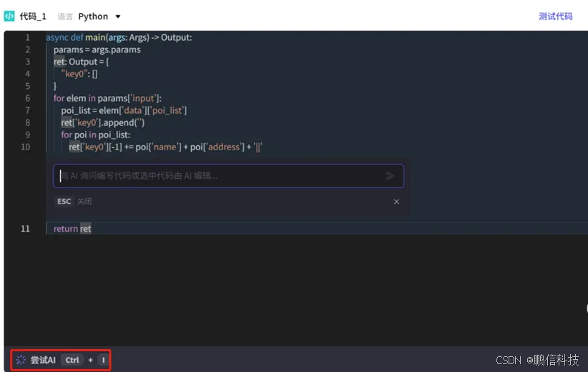Click line 10 poi['name'] + poi['address'] statement
588x372 pixels.
tap(165, 147)
